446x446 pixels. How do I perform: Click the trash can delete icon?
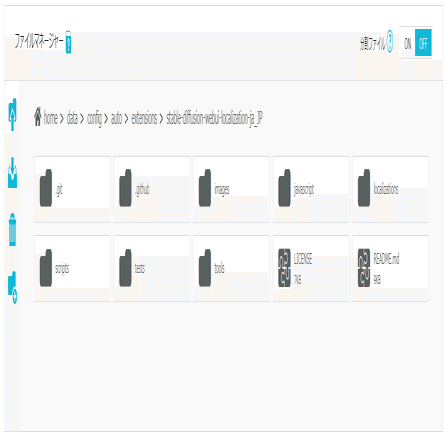[x=12, y=230]
